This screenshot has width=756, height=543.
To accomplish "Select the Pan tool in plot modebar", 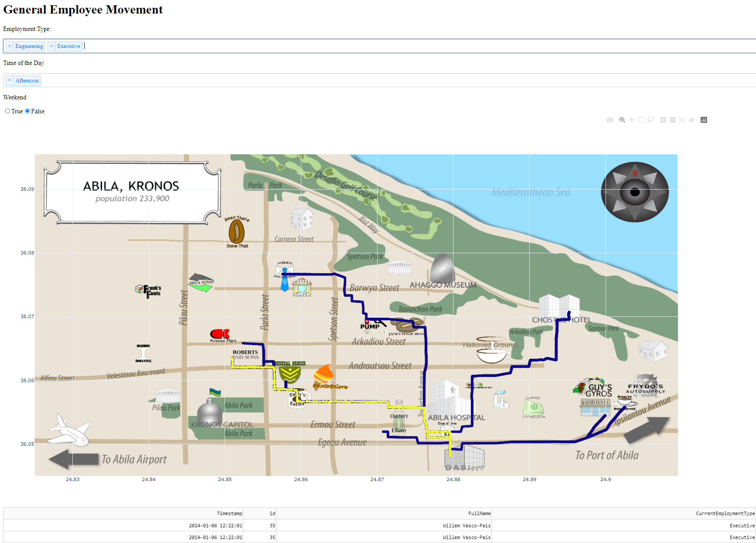I will tap(632, 120).
